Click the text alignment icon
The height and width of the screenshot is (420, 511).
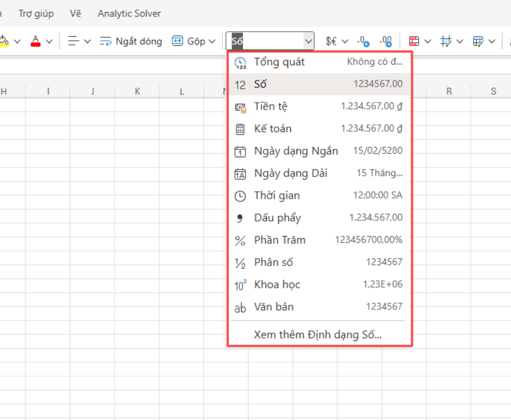coord(73,41)
